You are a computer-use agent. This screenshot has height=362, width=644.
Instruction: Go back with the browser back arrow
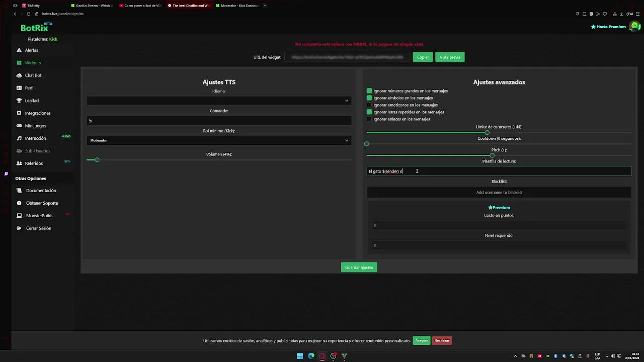pyautogui.click(x=15, y=14)
